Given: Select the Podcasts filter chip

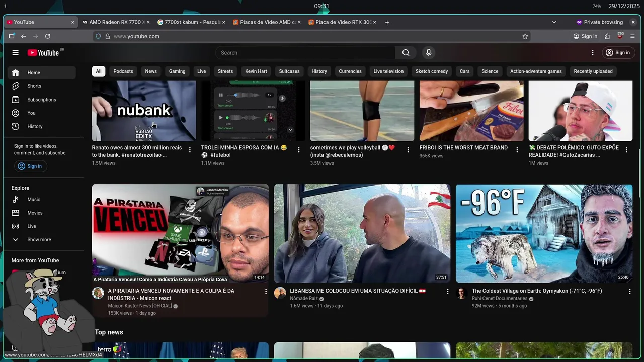Looking at the screenshot, I should (x=123, y=71).
